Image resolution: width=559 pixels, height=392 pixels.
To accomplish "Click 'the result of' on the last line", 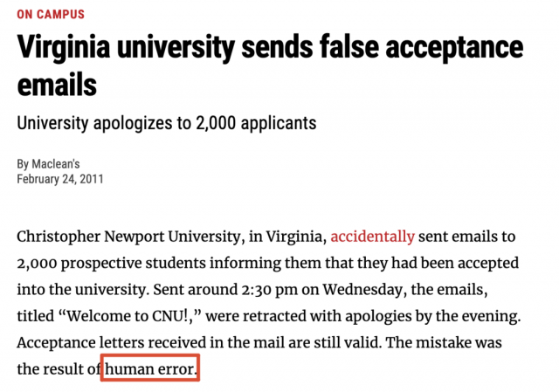I will (58, 369).
